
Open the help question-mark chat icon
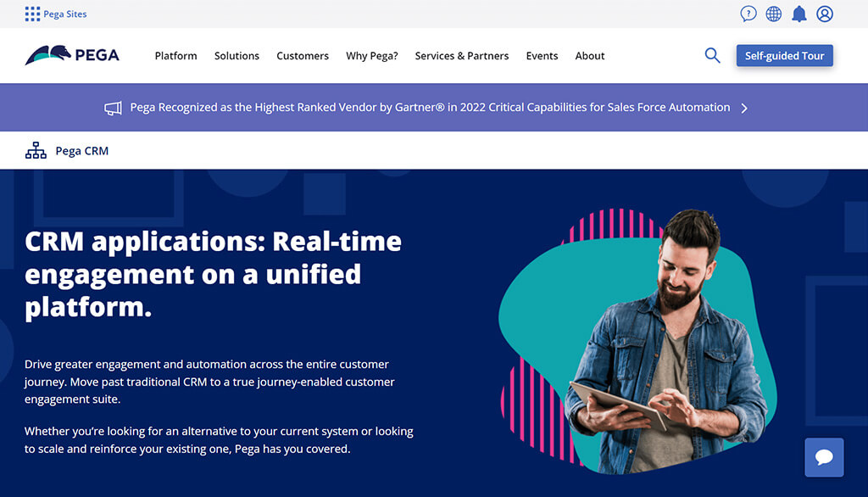click(x=748, y=14)
